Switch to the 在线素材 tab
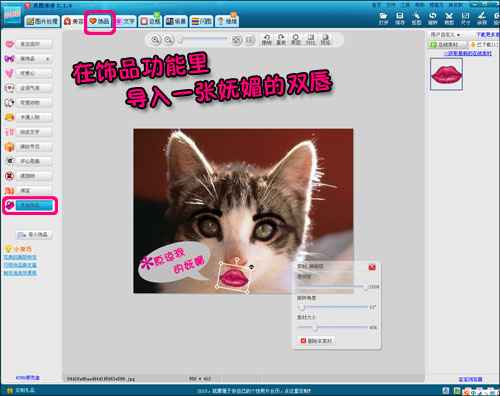500x396 pixels. [447, 44]
